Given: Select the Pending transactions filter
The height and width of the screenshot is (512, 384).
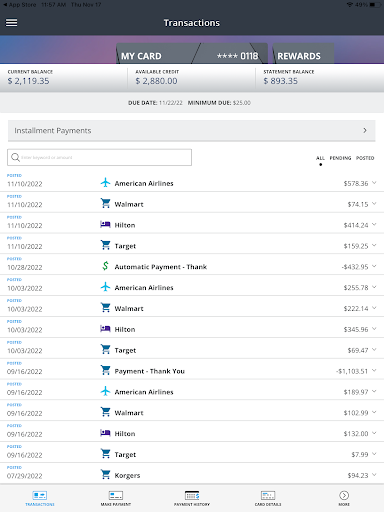Looking at the screenshot, I should tap(340, 158).
